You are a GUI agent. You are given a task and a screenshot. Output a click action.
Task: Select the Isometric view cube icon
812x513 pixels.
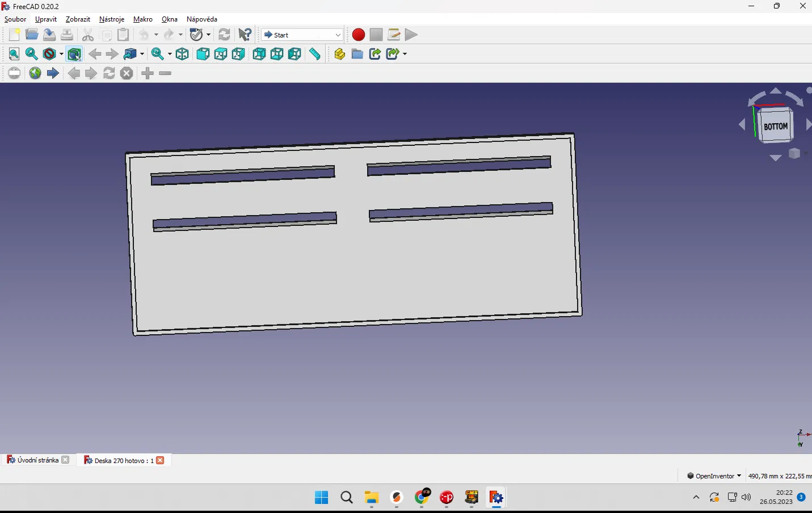pyautogui.click(x=182, y=54)
